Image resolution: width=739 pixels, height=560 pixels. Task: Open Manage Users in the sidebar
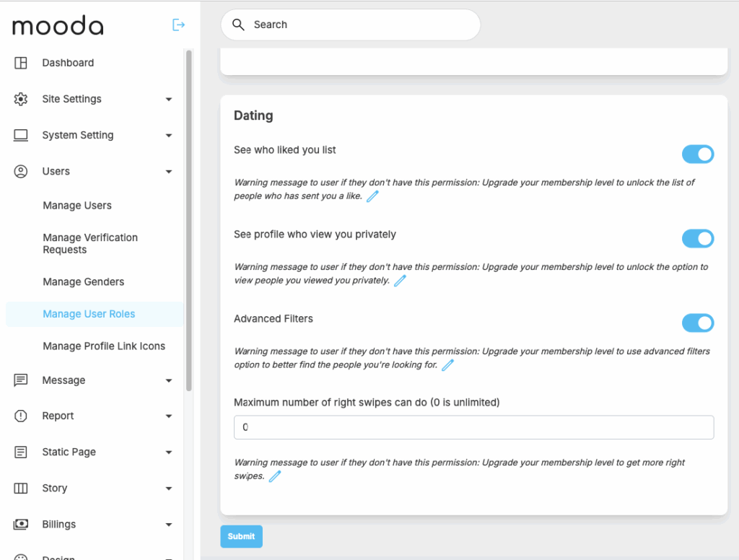(77, 206)
